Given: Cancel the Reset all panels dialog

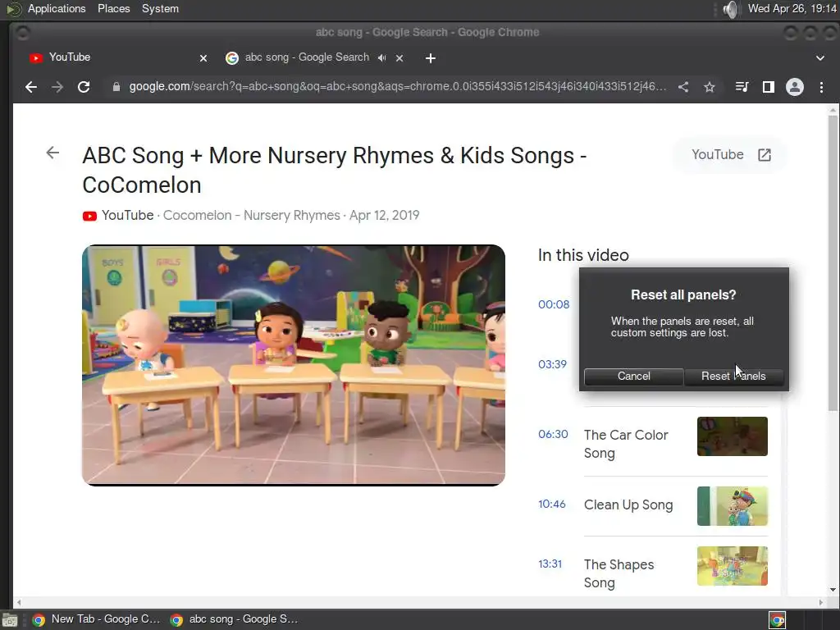Looking at the screenshot, I should [x=634, y=376].
